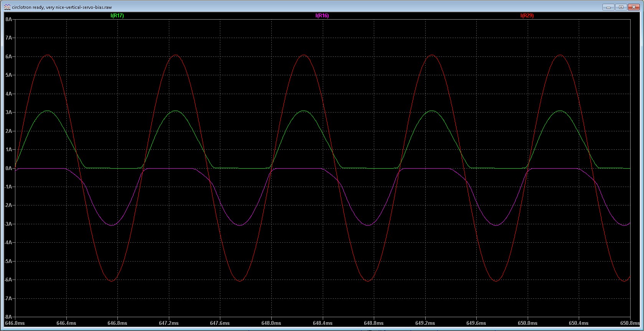Click the -5A vertical axis label
The width and height of the screenshot is (644, 331).
8,261
